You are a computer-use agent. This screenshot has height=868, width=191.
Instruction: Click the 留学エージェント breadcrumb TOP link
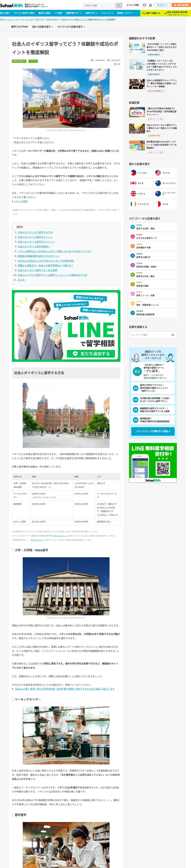[17, 20]
